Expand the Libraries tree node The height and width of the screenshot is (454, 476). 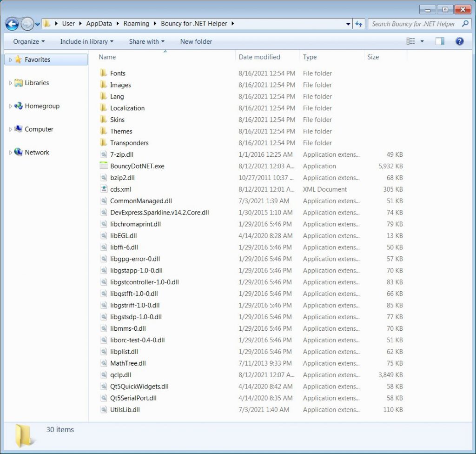click(x=11, y=83)
